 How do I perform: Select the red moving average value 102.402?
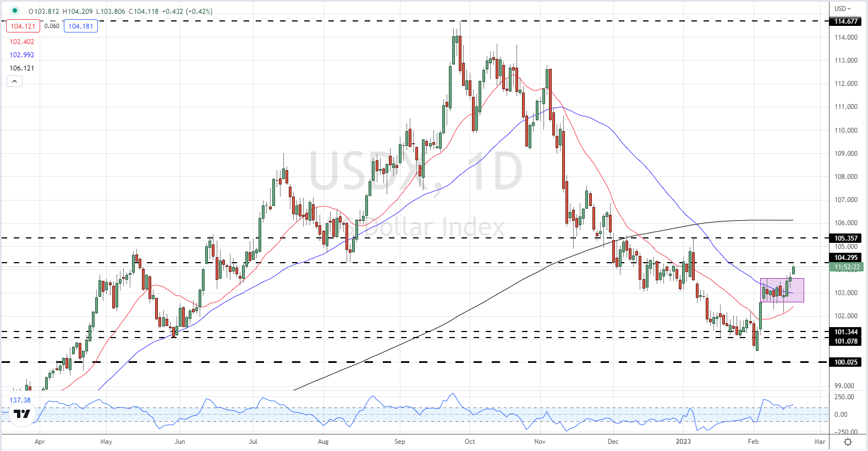(22, 41)
